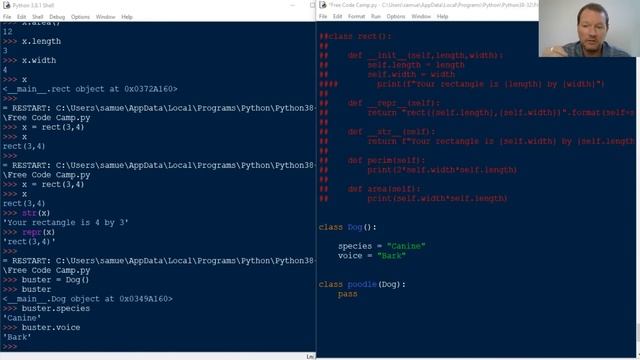Open Edit menu in Free Code Camp editor
Viewport: 640px width, 360px height.
[x=337, y=16]
